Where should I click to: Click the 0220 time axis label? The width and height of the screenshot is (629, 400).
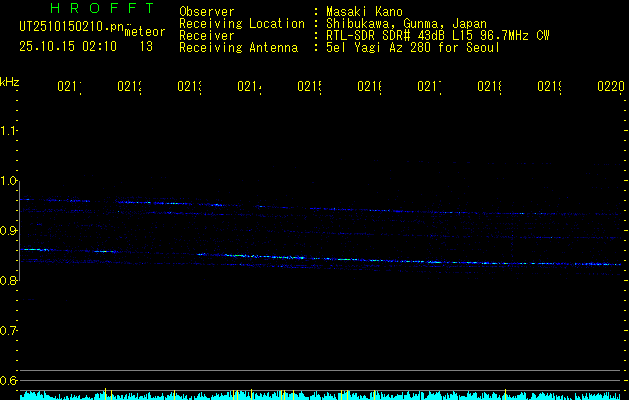[x=611, y=86]
